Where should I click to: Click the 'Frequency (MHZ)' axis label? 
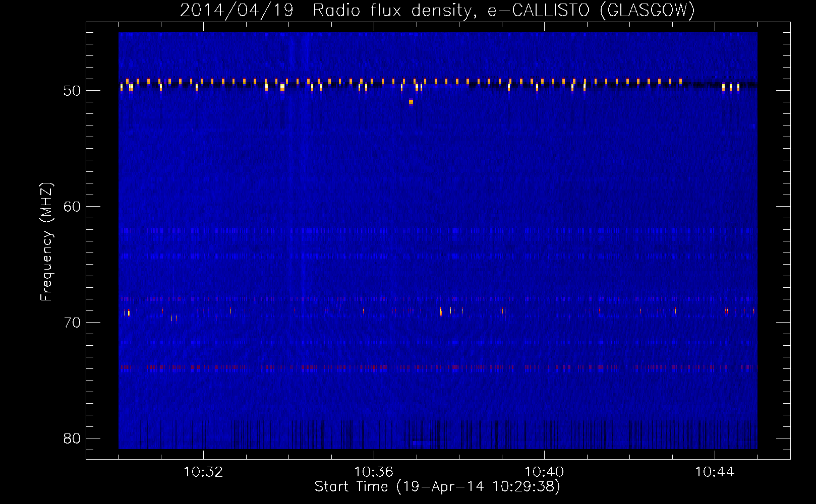46,242
